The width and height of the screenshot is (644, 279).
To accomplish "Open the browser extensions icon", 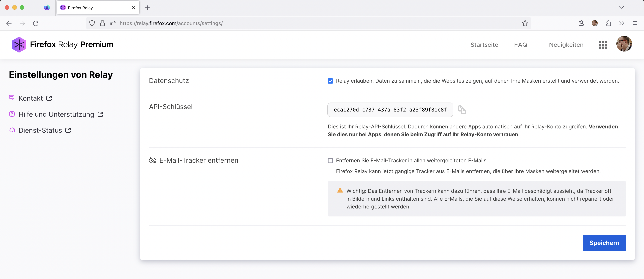I will 608,23.
